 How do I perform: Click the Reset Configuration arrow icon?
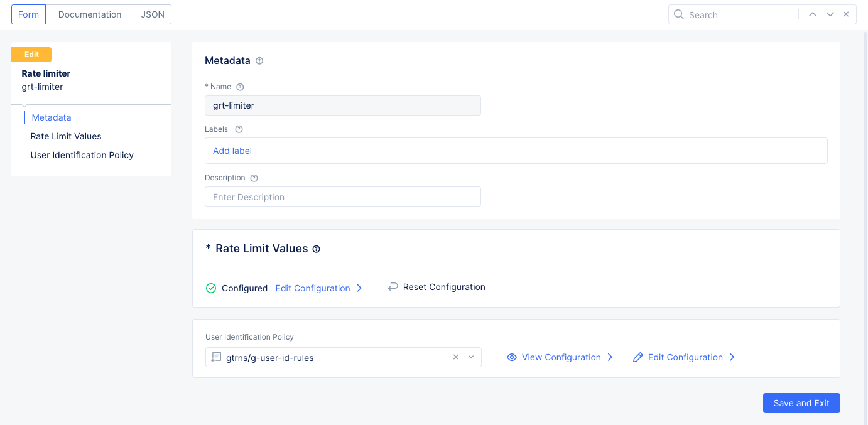[393, 287]
